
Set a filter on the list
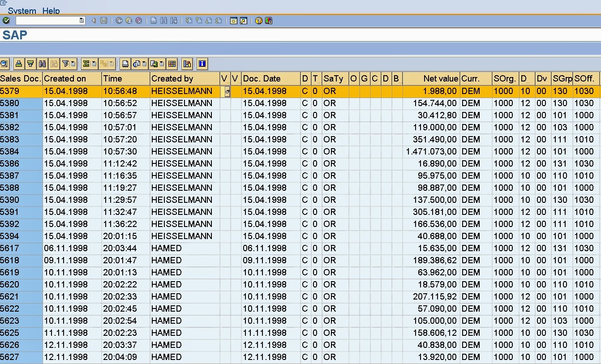[65, 64]
